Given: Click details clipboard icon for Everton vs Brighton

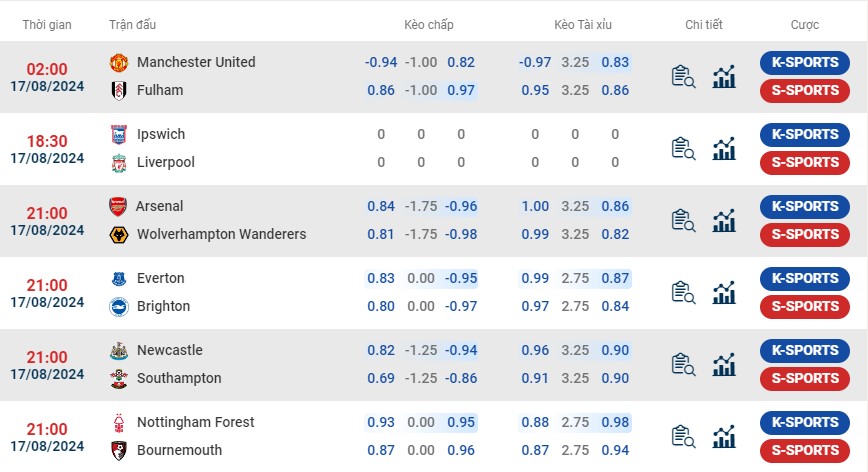Looking at the screenshot, I should (x=684, y=293).
